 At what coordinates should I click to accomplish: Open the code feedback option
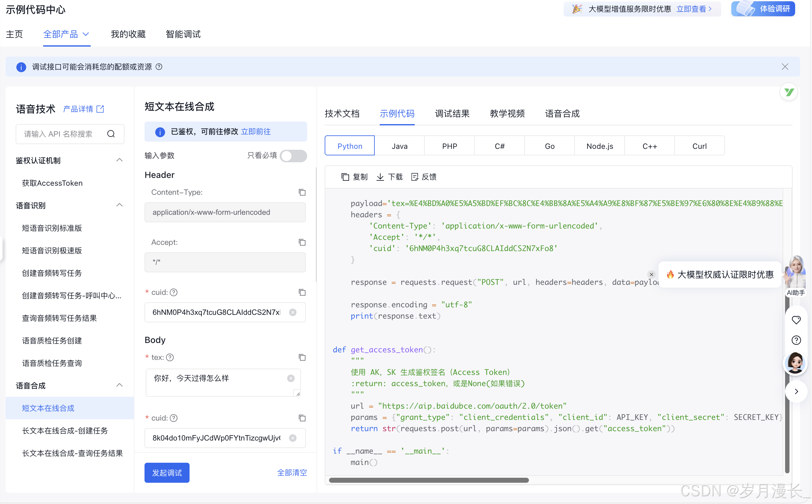[x=424, y=177]
